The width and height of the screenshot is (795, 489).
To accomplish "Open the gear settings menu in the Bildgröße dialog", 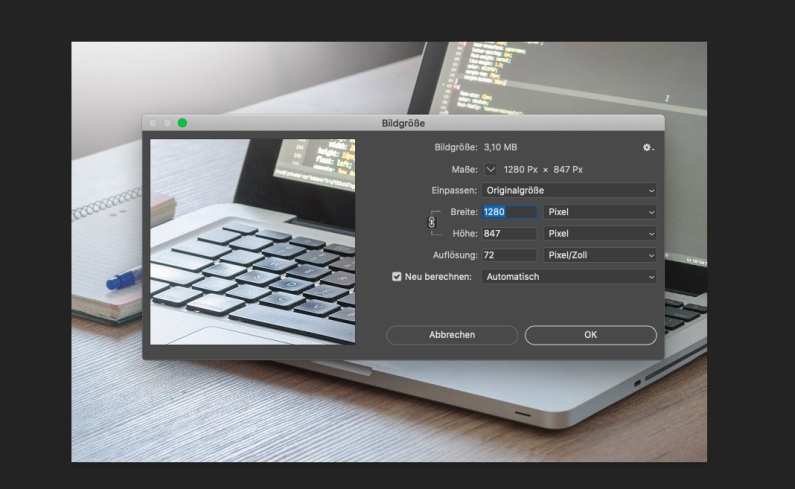I will coord(647,148).
